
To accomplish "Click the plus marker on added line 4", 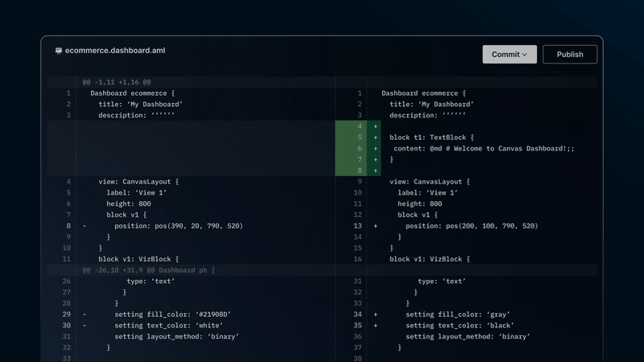I will tap(375, 126).
